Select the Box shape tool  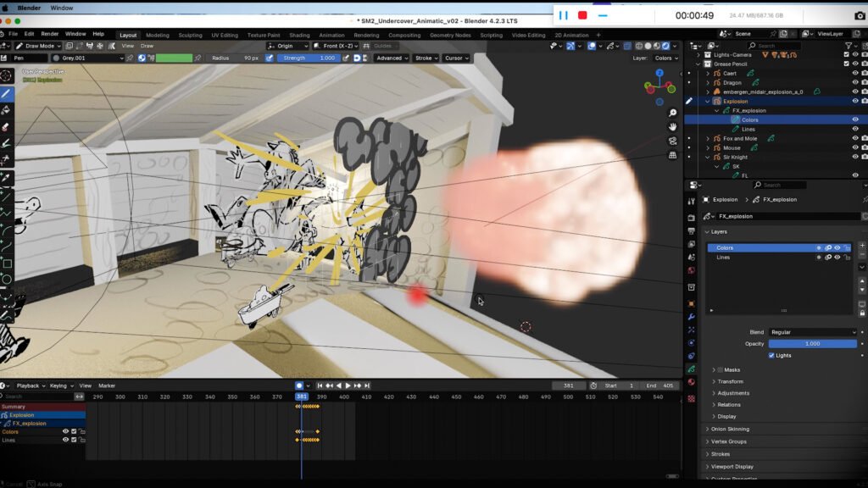[x=6, y=263]
